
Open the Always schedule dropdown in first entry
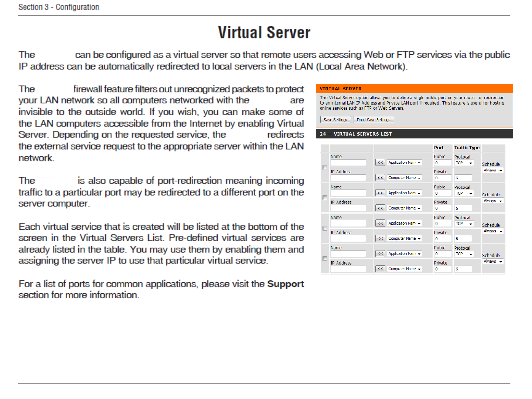pyautogui.click(x=493, y=170)
